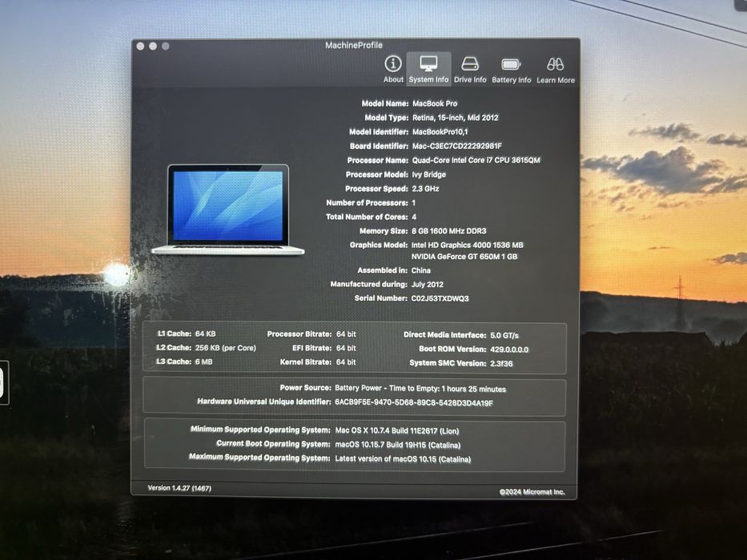Click NVIDIA GeForce GT 650M 1 GB text
Image resolution: width=747 pixels, height=560 pixels.
[464, 257]
